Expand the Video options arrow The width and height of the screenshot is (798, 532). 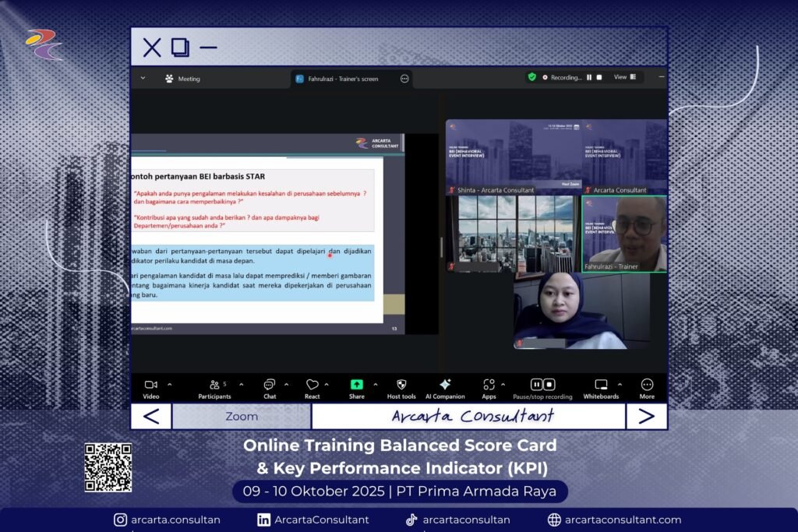(x=170, y=384)
